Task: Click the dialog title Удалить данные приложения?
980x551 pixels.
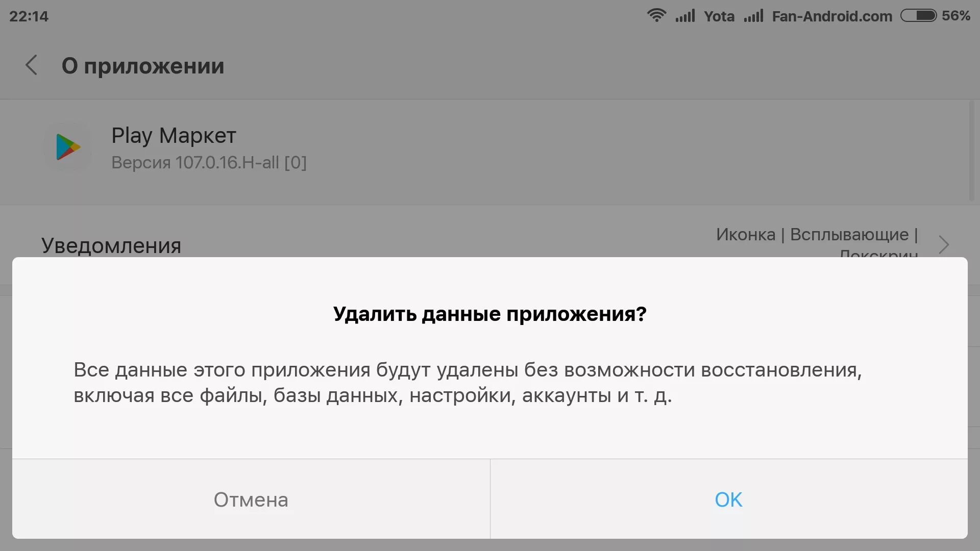Action: 489,314
